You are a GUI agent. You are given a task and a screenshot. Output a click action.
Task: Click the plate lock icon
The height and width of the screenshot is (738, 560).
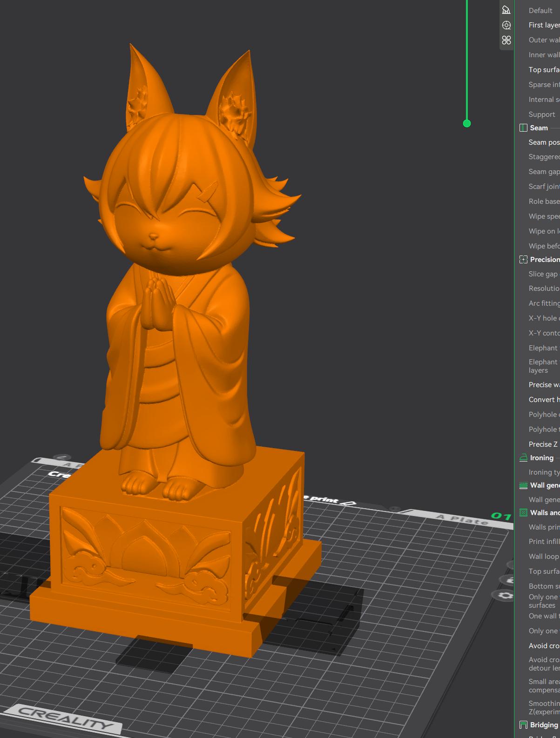pyautogui.click(x=509, y=580)
